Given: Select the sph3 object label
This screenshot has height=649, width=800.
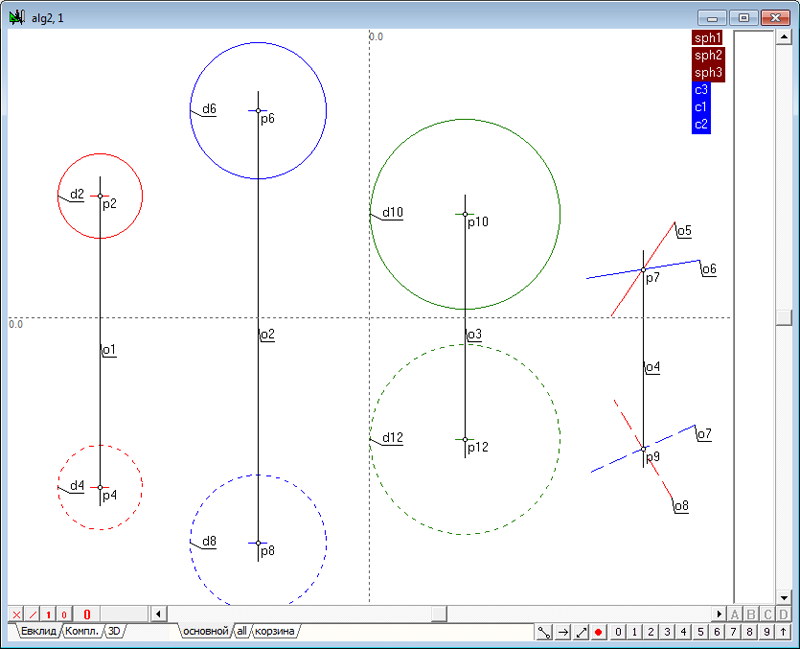Looking at the screenshot, I should [x=708, y=72].
